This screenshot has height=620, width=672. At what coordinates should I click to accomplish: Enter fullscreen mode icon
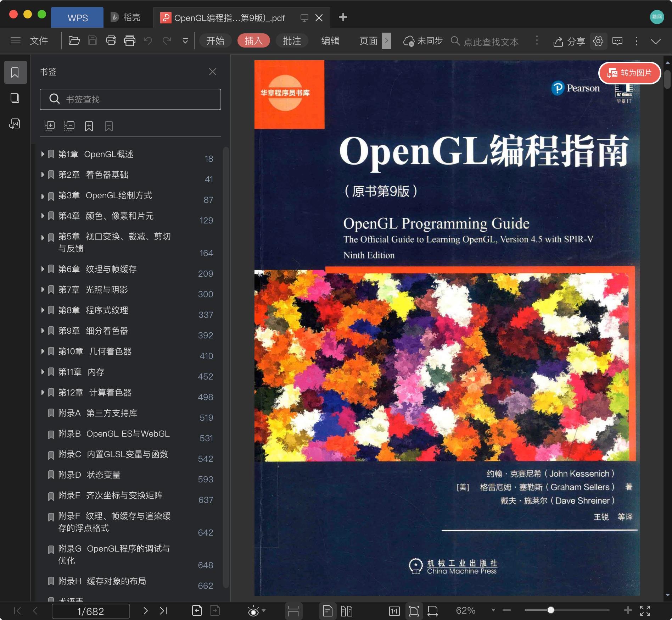[645, 610]
